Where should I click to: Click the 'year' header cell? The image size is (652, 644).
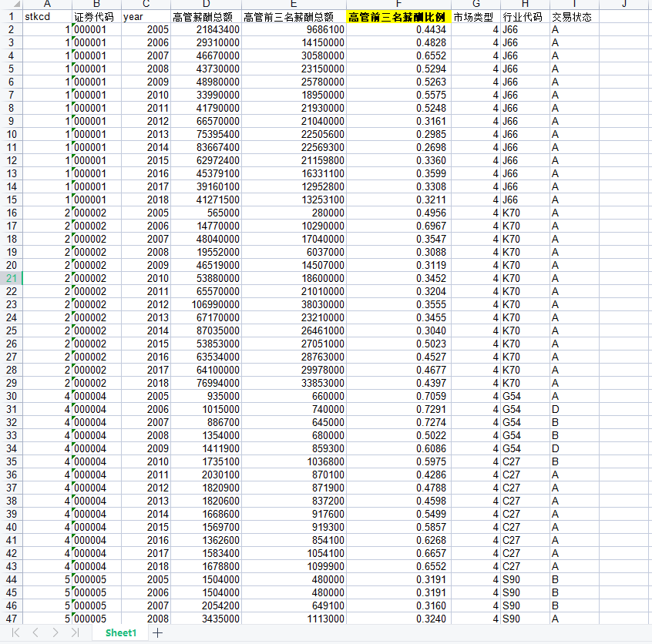point(146,17)
